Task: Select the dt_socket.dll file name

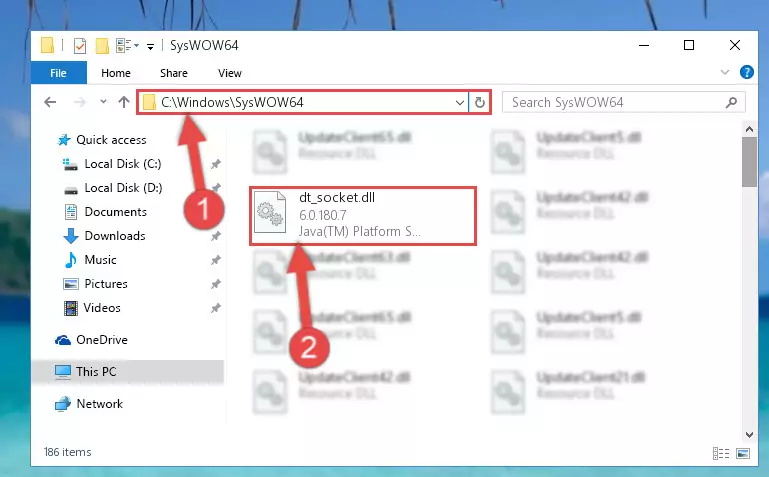Action: (x=337, y=198)
